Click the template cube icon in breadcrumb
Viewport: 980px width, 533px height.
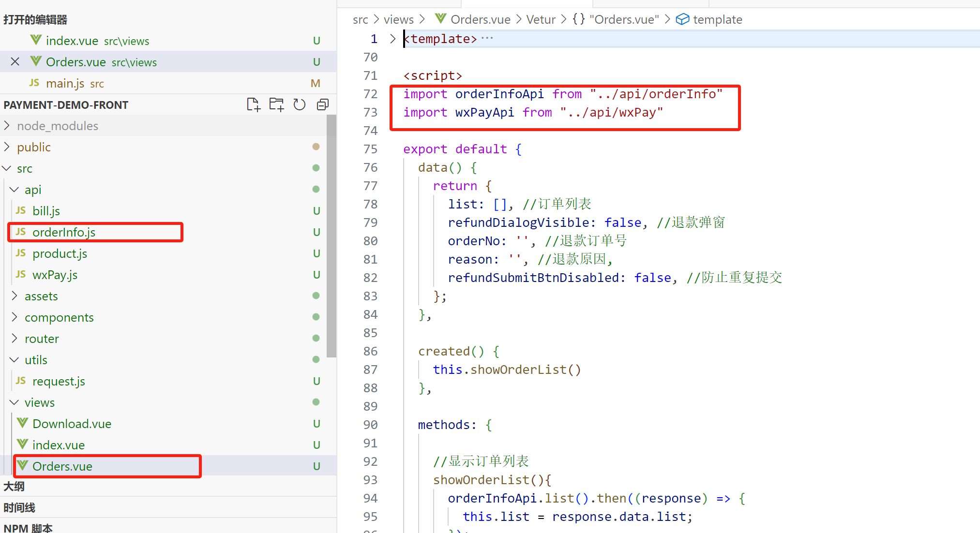[x=682, y=19]
